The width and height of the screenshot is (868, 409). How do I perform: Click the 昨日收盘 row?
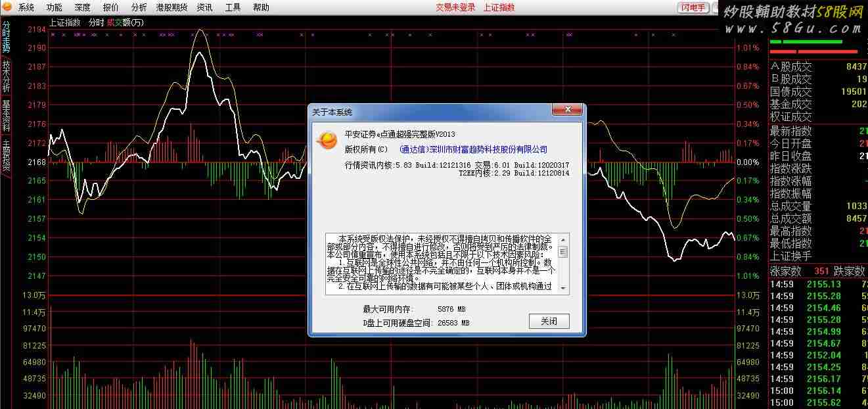point(818,156)
